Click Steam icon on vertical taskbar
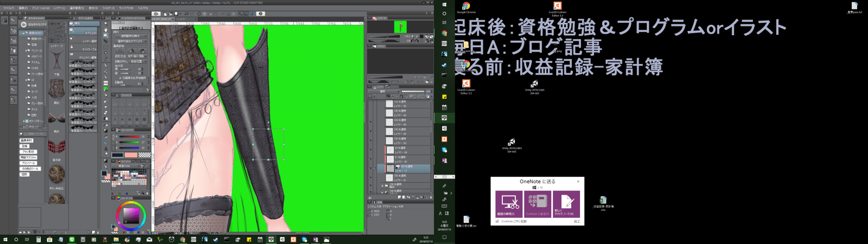The width and height of the screenshot is (868, 244). tap(444, 65)
